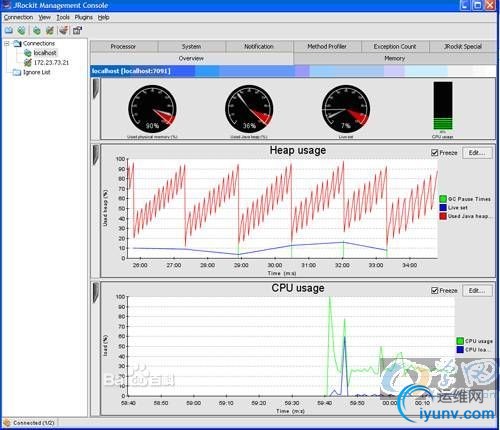Select the Ignore List folder

coord(37,72)
